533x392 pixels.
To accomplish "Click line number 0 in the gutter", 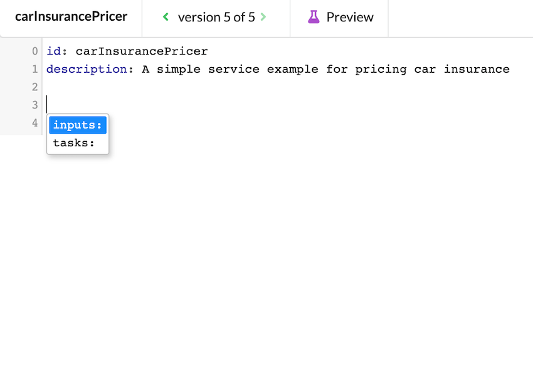I will pos(35,51).
